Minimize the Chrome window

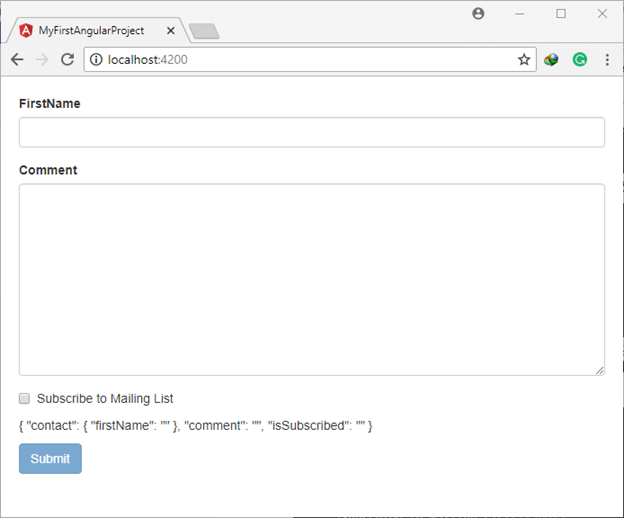pyautogui.click(x=520, y=14)
